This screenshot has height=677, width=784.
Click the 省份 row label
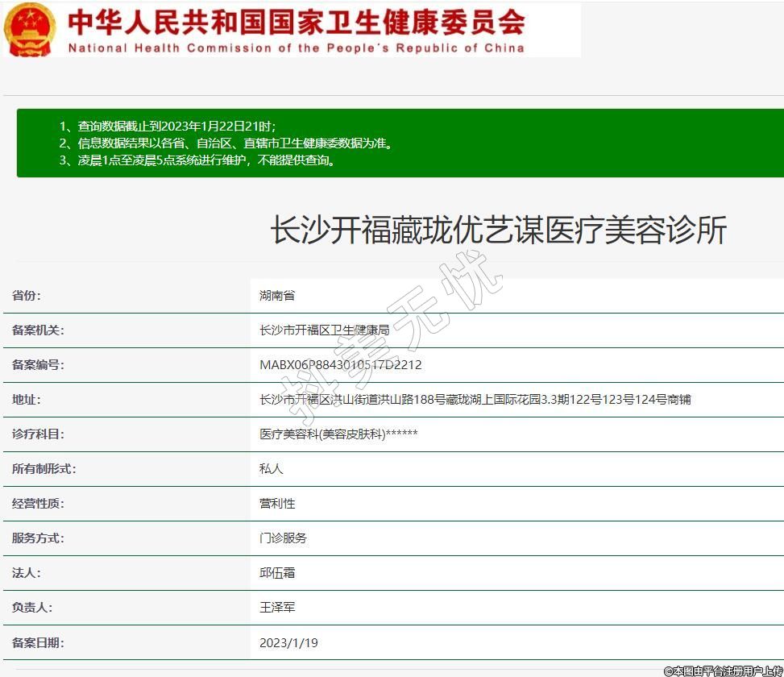tap(27, 296)
